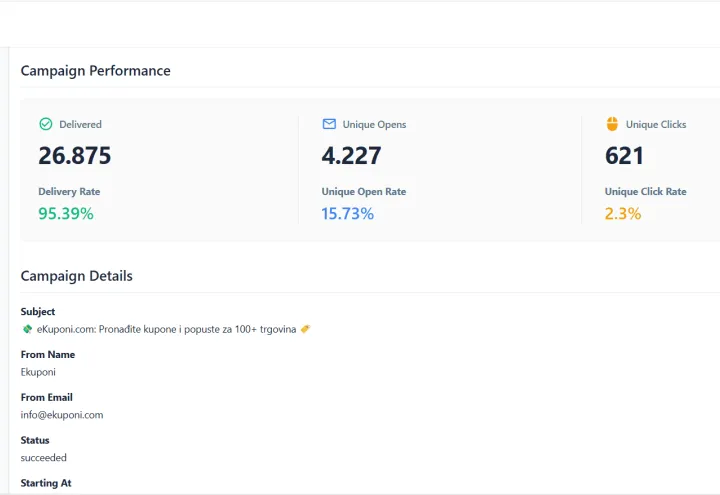Select the Campaign Performance heading

tap(96, 71)
